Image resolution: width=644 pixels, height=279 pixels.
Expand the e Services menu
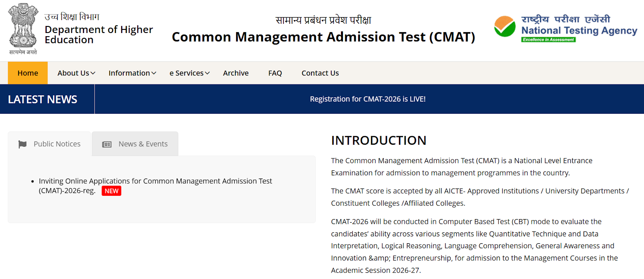[189, 73]
